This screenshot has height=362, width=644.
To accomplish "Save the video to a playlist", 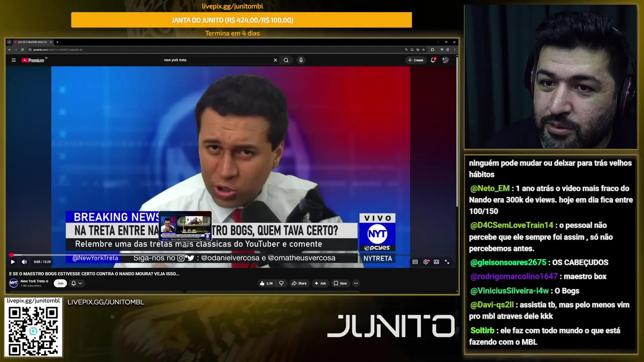I will pyautogui.click(x=340, y=283).
